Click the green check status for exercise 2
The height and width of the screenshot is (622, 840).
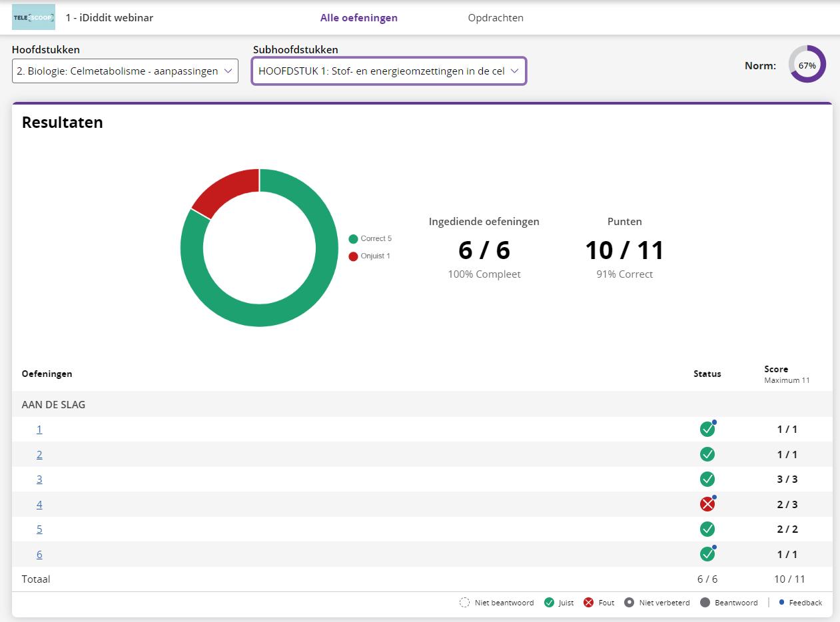point(707,454)
